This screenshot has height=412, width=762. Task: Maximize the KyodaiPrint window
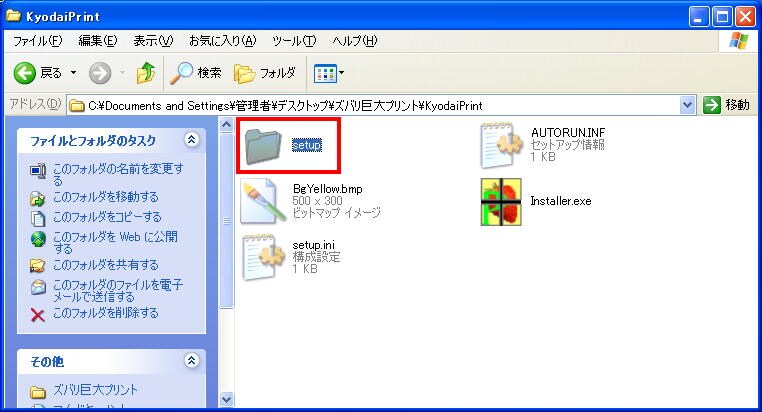722,17
